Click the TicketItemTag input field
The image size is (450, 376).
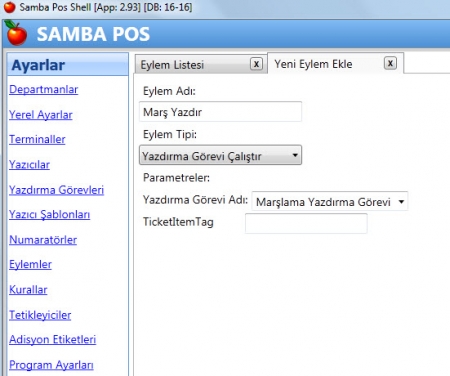306,223
